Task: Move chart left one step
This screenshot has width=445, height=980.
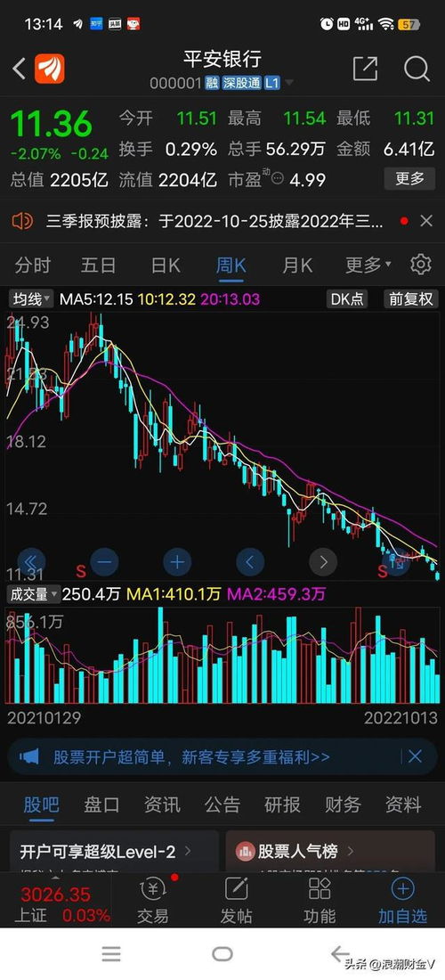Action: [250, 562]
